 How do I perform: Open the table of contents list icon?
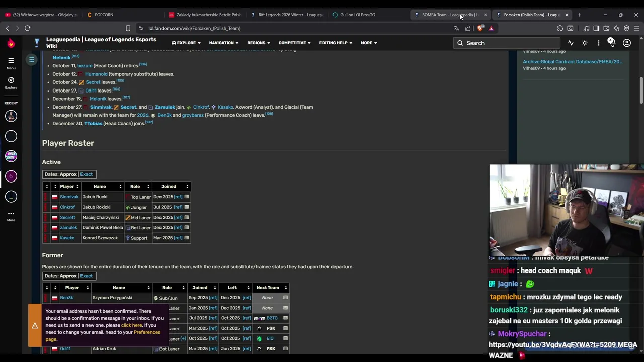tap(31, 60)
